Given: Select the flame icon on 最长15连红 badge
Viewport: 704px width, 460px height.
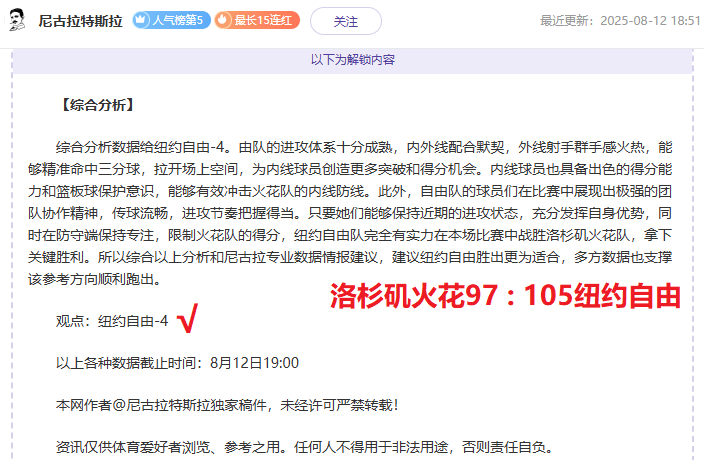Looking at the screenshot, I should click(223, 20).
